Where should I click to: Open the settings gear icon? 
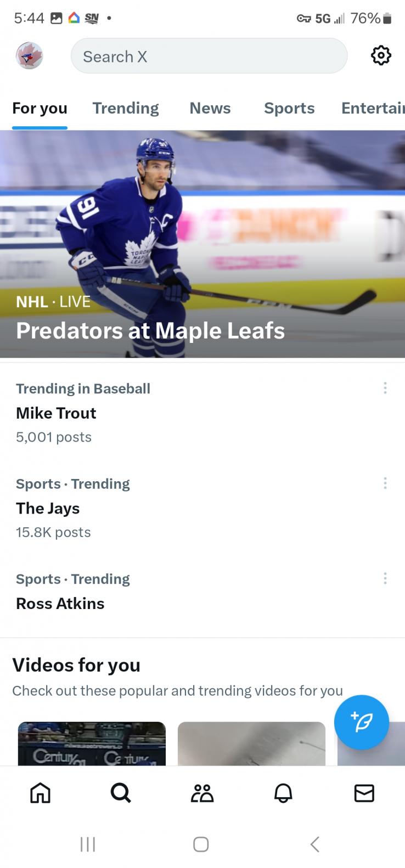point(381,55)
